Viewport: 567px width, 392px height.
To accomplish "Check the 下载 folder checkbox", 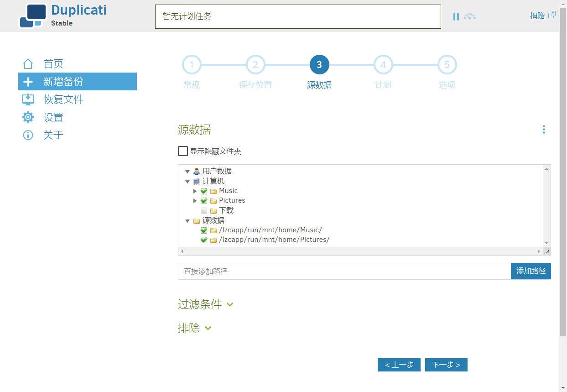I will pos(204,211).
